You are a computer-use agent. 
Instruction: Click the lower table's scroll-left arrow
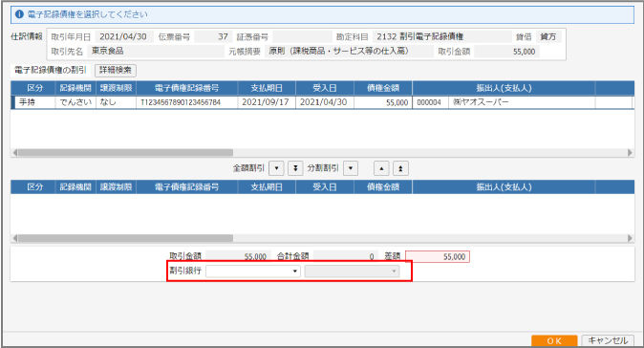click(14, 238)
